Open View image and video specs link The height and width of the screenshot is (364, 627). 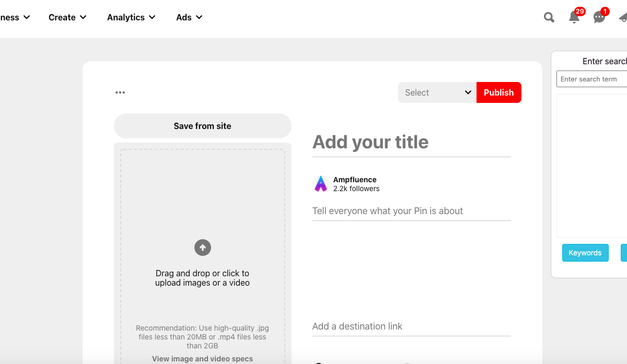coord(202,359)
